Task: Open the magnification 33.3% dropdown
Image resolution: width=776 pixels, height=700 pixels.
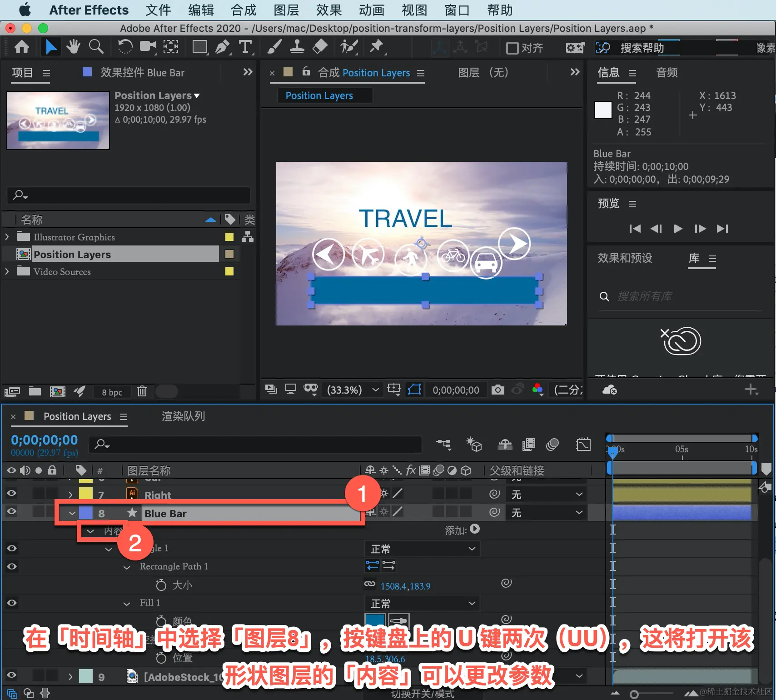Action: click(x=353, y=390)
